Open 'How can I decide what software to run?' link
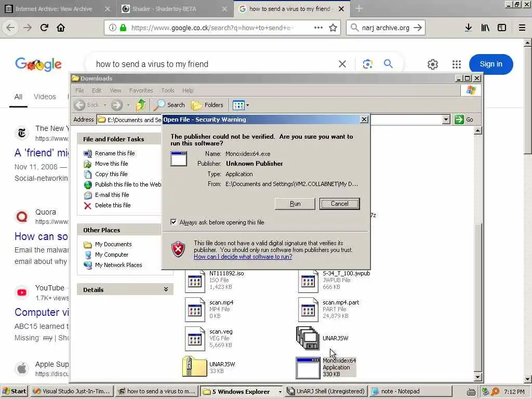Image resolution: width=532 pixels, height=399 pixels. point(243,257)
